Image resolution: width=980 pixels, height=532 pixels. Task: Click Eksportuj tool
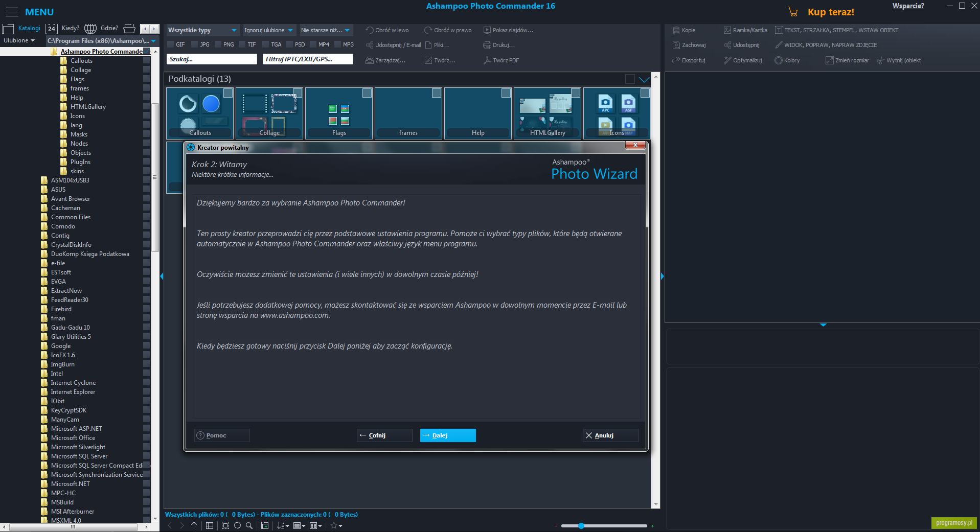[689, 60]
